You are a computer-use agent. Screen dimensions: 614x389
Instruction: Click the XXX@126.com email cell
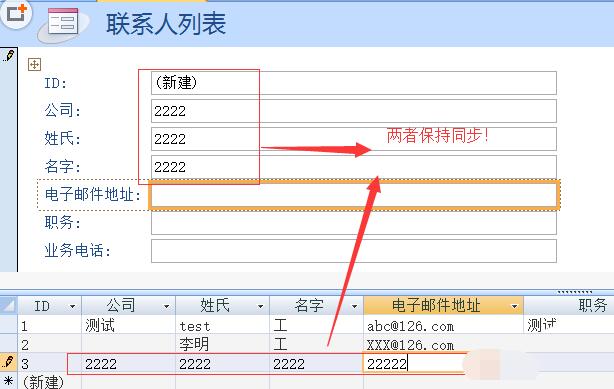coord(443,344)
